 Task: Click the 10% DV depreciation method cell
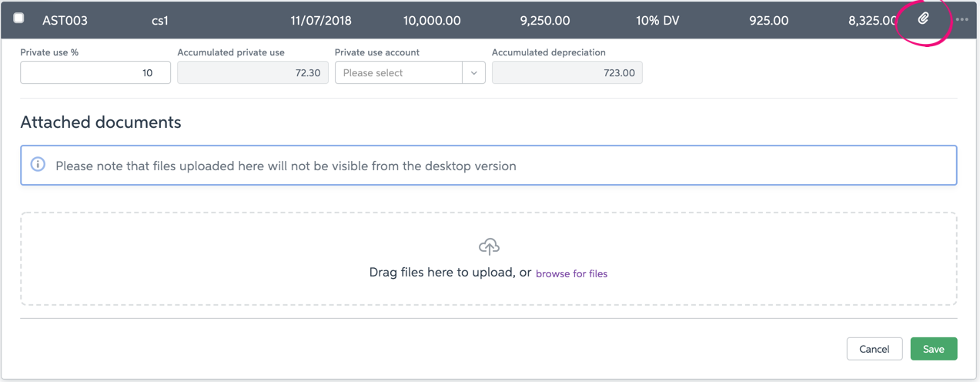(657, 21)
